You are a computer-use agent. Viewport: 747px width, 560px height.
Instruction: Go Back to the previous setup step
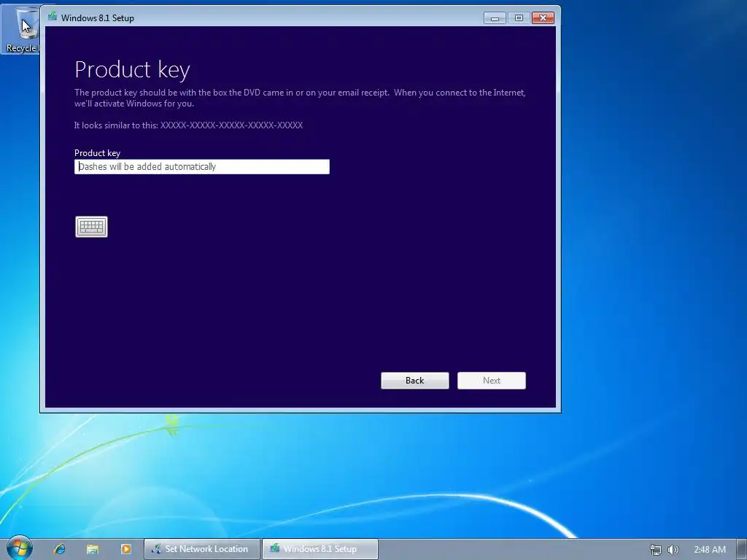[x=415, y=381]
